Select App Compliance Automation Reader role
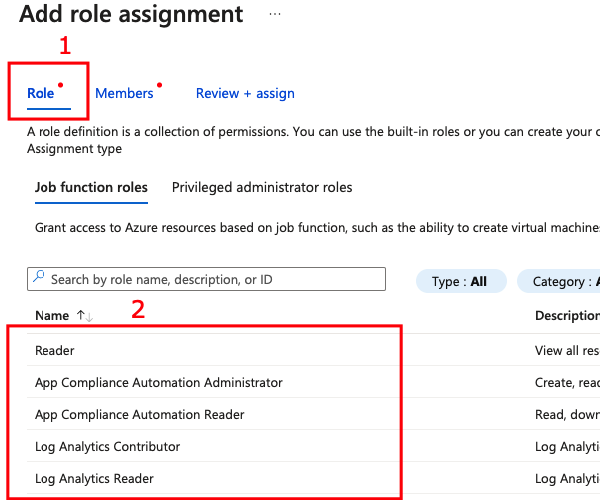Image resolution: width=600 pixels, height=500 pixels. [x=140, y=414]
